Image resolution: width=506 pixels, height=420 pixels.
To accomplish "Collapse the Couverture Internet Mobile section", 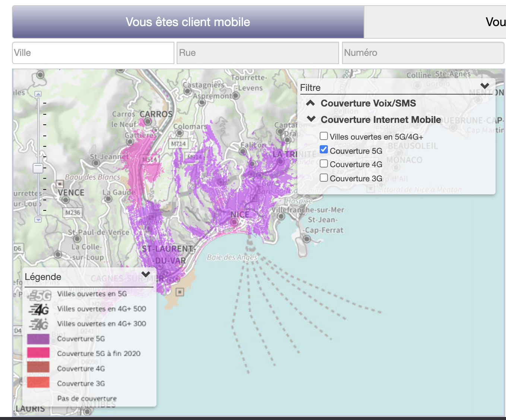I will [x=311, y=119].
